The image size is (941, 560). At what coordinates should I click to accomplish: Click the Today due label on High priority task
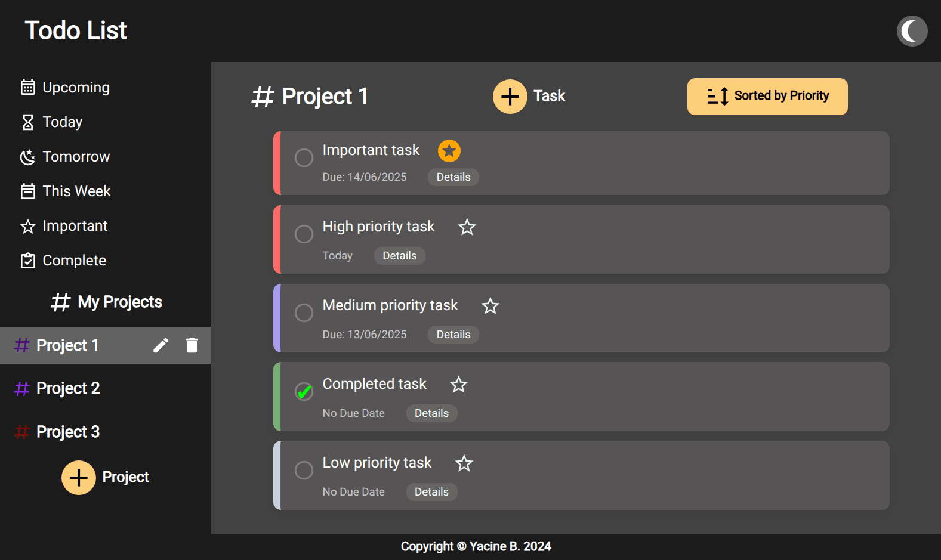(x=338, y=256)
